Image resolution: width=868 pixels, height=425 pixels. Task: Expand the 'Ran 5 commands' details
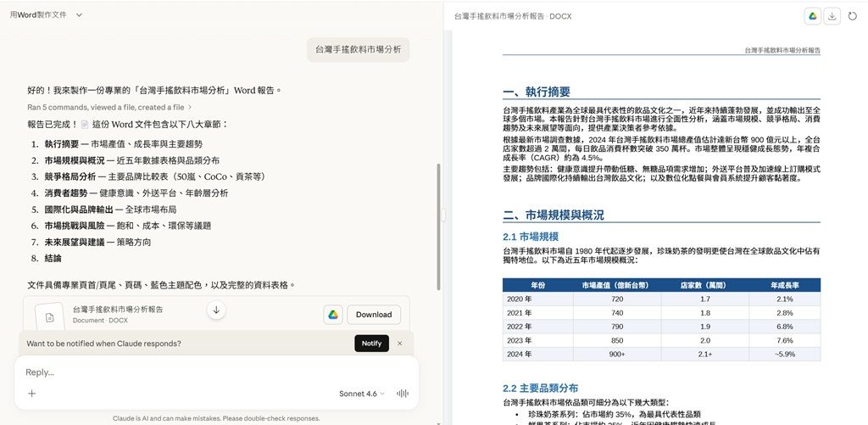point(109,107)
